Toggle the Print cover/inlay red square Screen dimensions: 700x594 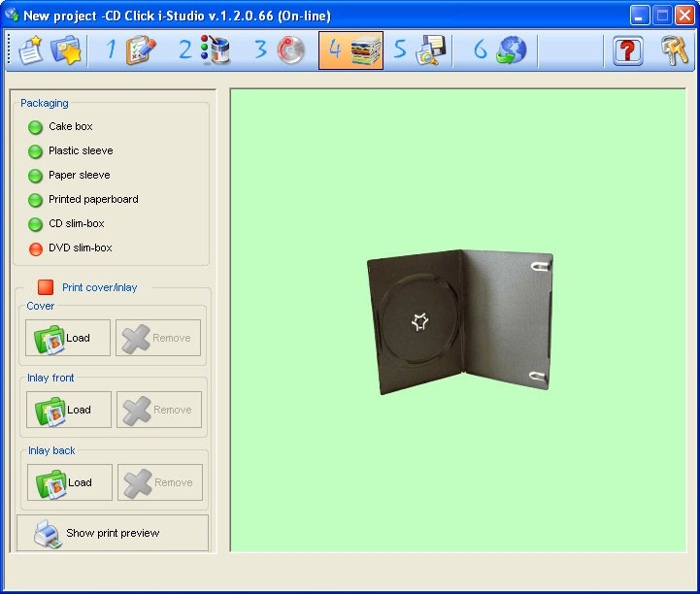point(46,287)
